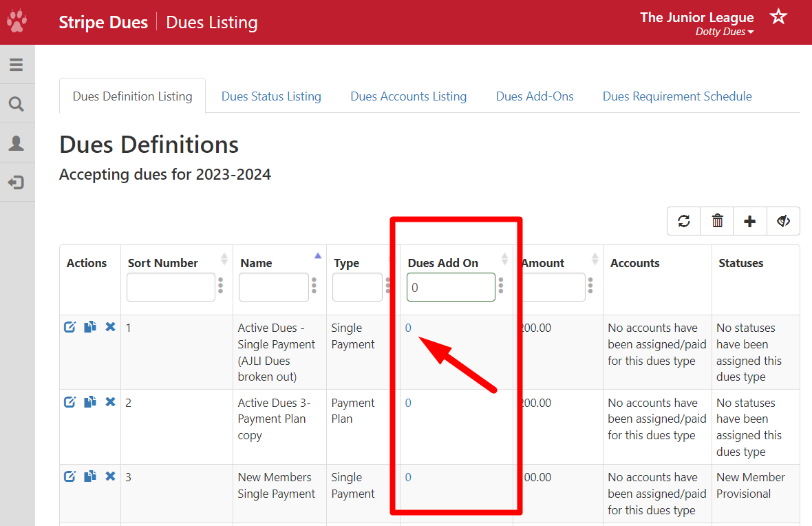812x526 pixels.
Task: Sort by the Dues Add On column header
Action: pyautogui.click(x=442, y=263)
